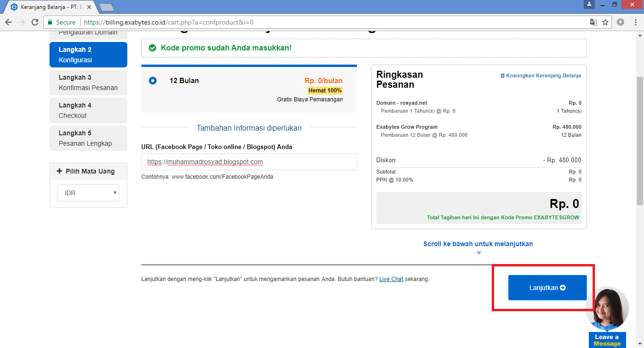The width and height of the screenshot is (644, 348).
Task: Click the Diskon - Rp. 480.000 amount
Action: tap(562, 160)
